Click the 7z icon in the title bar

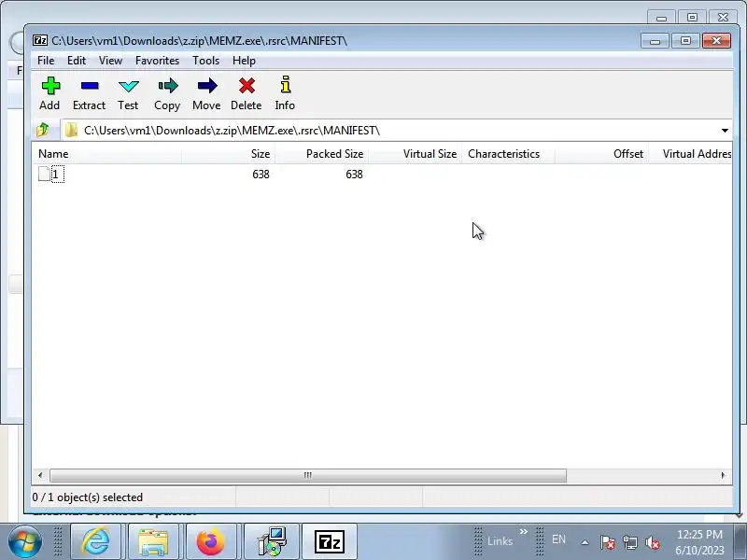tap(40, 40)
